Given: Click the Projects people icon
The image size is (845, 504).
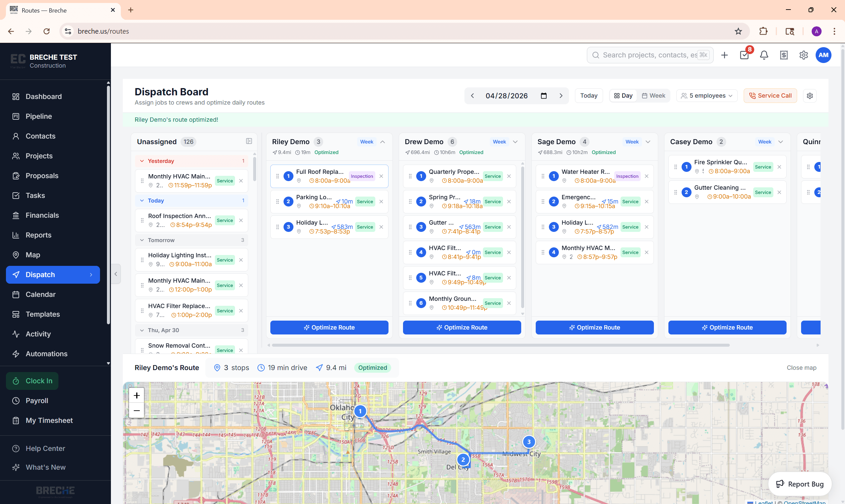Looking at the screenshot, I should point(16,156).
